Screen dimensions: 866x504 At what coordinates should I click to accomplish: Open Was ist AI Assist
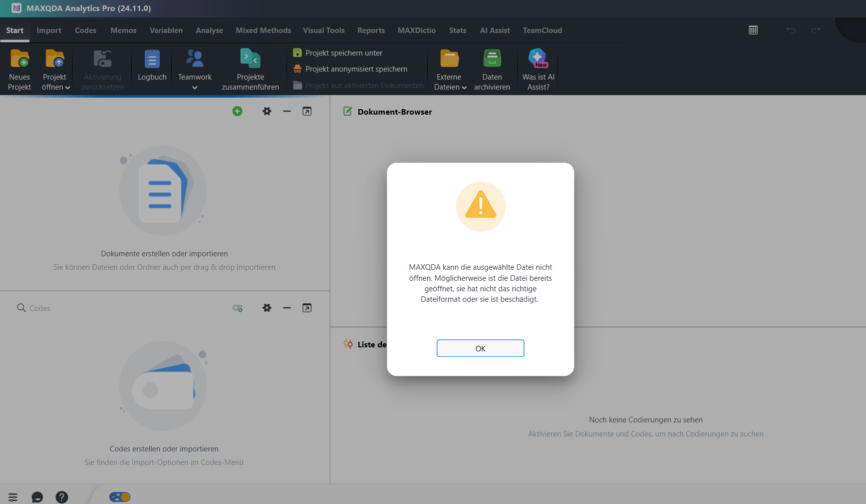pos(538,70)
